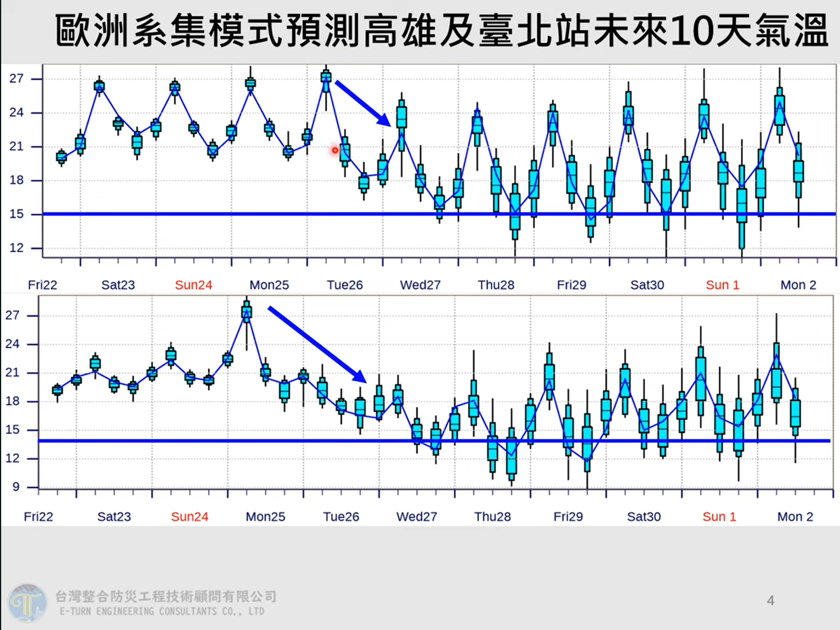Viewport: 840px width, 630px height.
Task: Click 'Wed27' label under the upper chart
Action: pos(420,285)
